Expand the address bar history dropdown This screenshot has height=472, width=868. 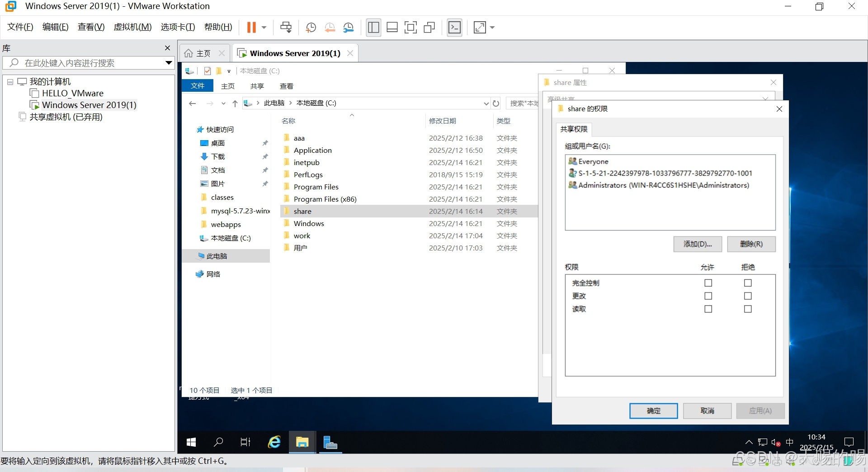tap(486, 104)
